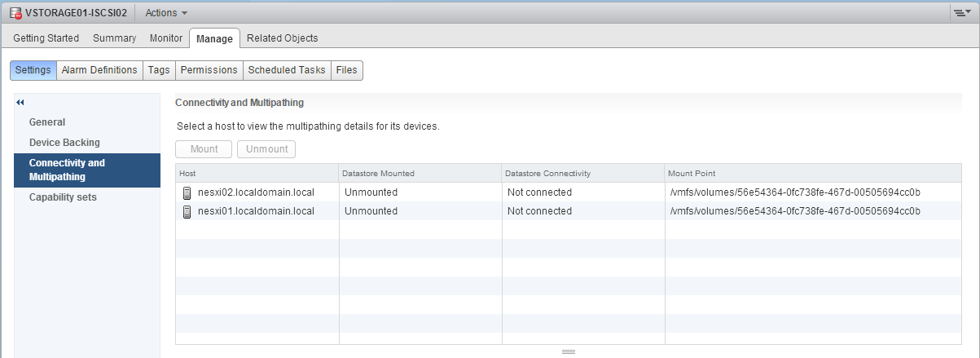Select Device Backing in the sidebar
Image resolution: width=980 pixels, height=358 pixels.
pyautogui.click(x=64, y=143)
